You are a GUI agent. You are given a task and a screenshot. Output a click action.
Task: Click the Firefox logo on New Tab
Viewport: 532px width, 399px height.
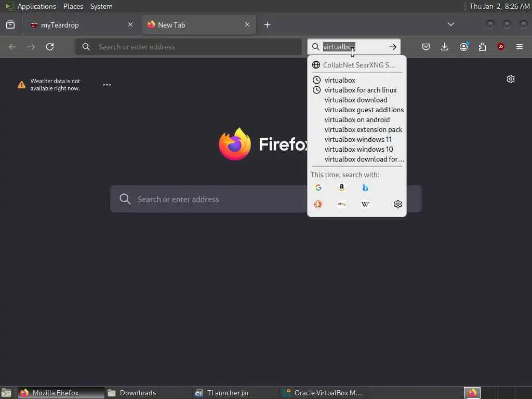235,144
